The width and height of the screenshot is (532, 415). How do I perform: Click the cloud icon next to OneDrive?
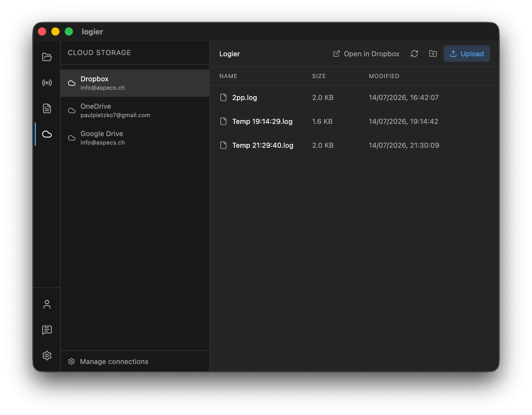pos(72,111)
